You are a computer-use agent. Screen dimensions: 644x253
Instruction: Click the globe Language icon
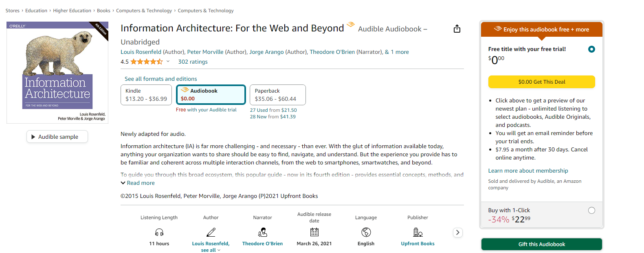[366, 232]
